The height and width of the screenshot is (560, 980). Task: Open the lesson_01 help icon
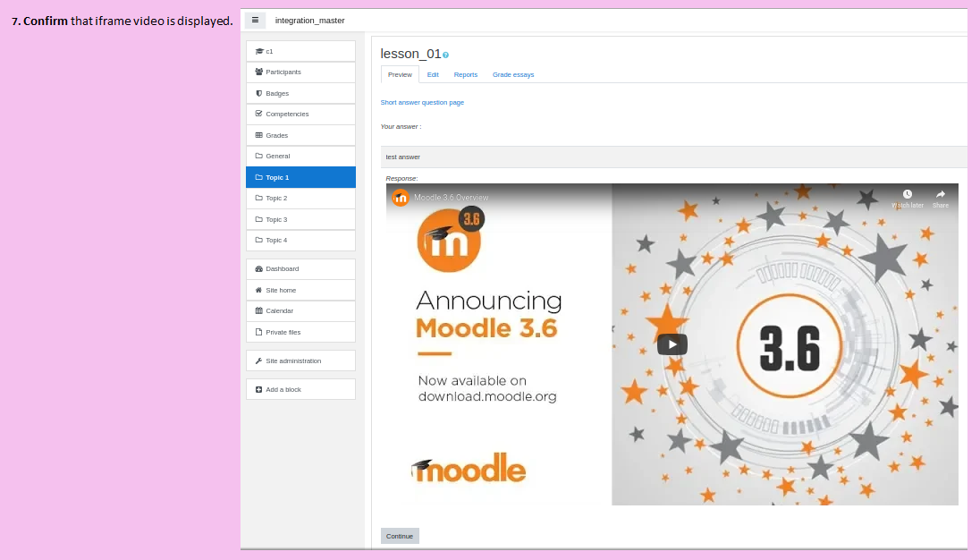click(445, 55)
